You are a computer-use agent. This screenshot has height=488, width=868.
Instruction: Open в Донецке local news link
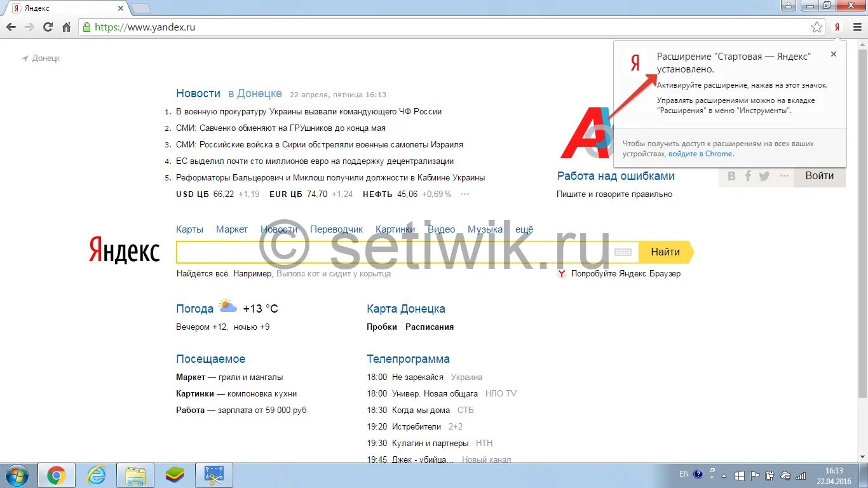pos(255,93)
